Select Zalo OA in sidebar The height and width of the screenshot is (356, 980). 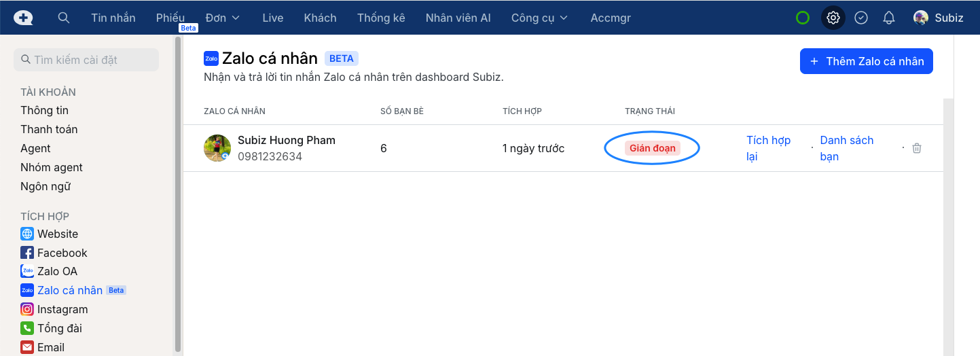[x=57, y=271]
